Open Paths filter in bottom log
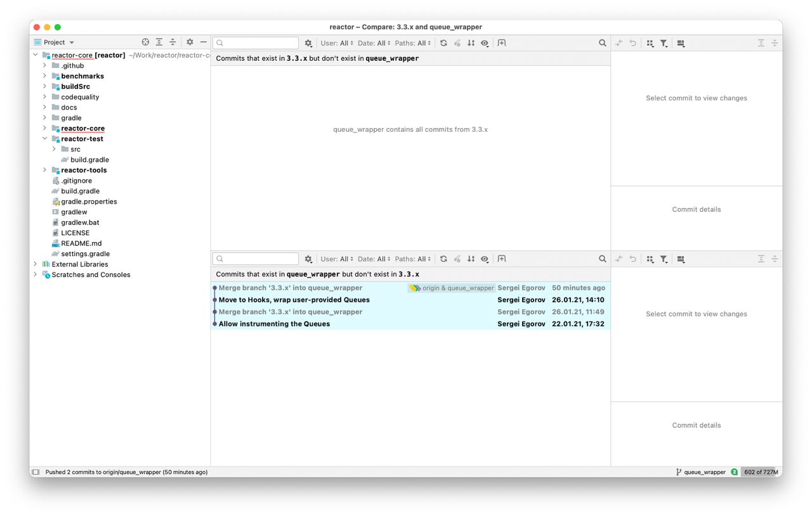Viewport: 812px width, 516px height. pyautogui.click(x=413, y=259)
